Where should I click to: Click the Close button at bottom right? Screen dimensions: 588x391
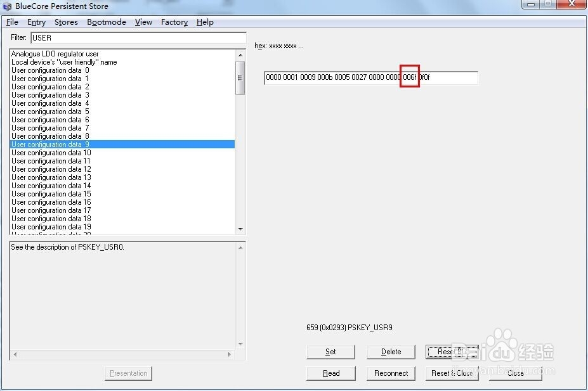516,373
